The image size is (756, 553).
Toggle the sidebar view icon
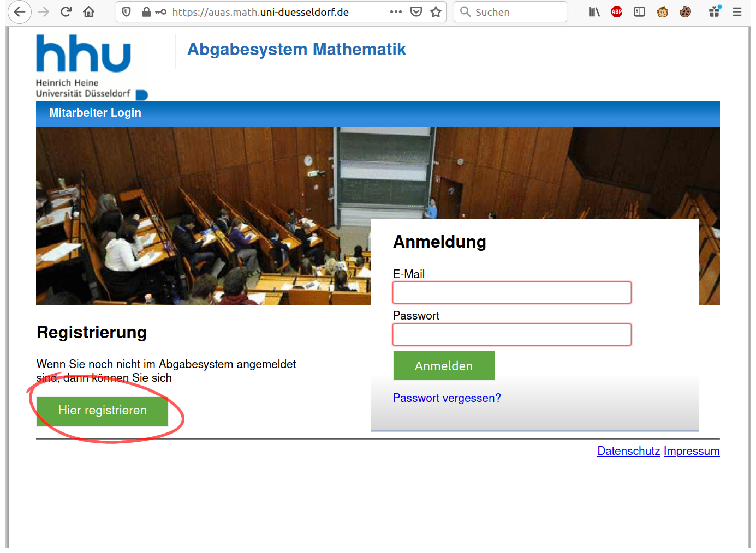(x=639, y=11)
